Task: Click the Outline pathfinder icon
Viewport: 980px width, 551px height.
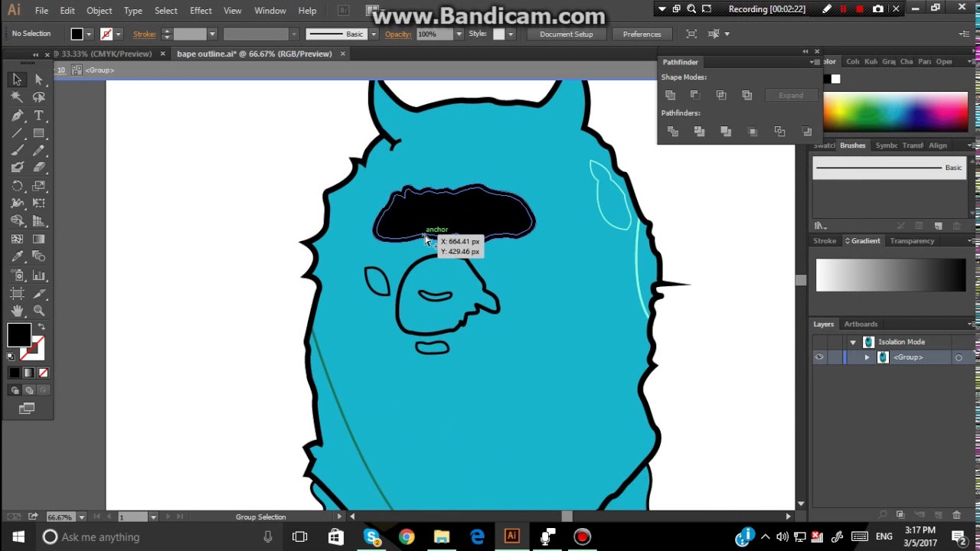Action: point(779,132)
